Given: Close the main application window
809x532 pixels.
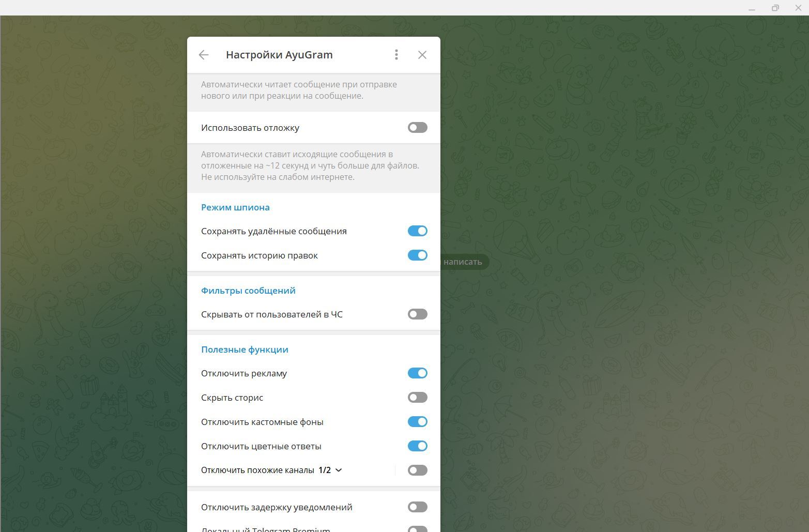Looking at the screenshot, I should pyautogui.click(x=798, y=8).
